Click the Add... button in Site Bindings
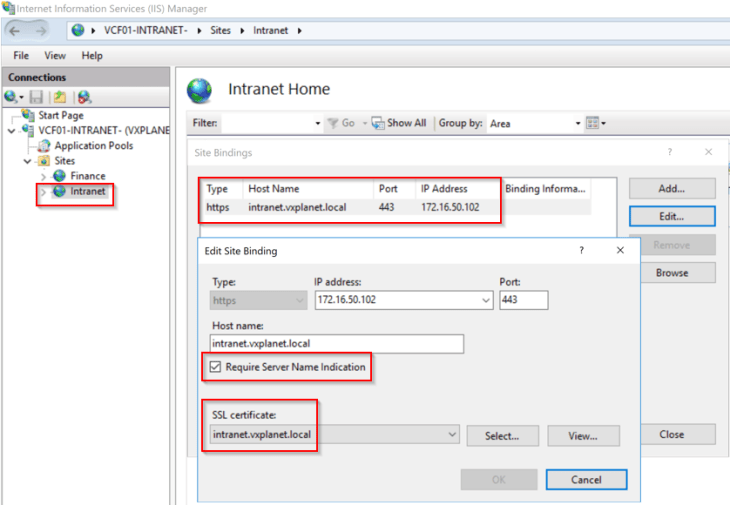Image resolution: width=730 pixels, height=505 pixels. 672,189
